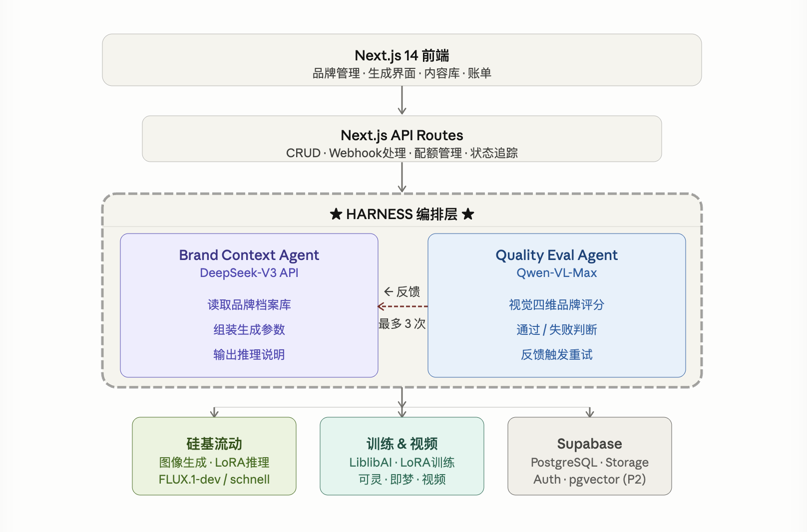
Task: Select the Next.js 14 前端 box
Action: tap(402, 60)
